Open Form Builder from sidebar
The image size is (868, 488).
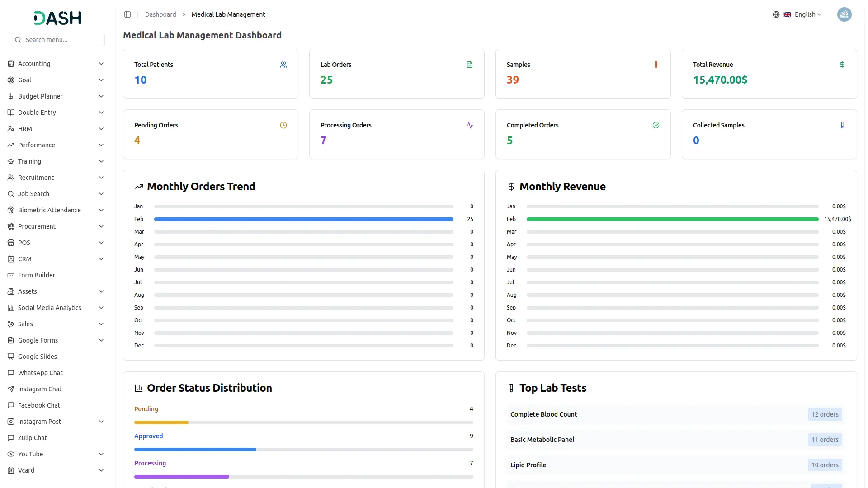37,275
